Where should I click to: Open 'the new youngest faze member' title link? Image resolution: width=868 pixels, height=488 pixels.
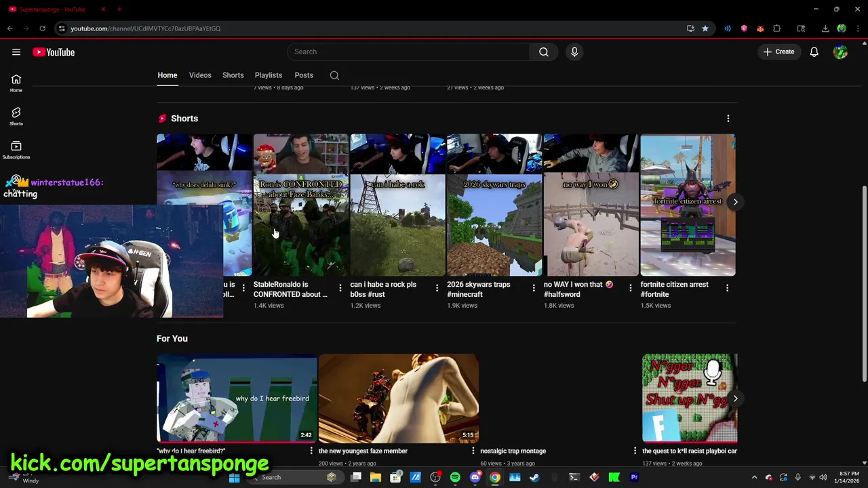click(x=363, y=451)
